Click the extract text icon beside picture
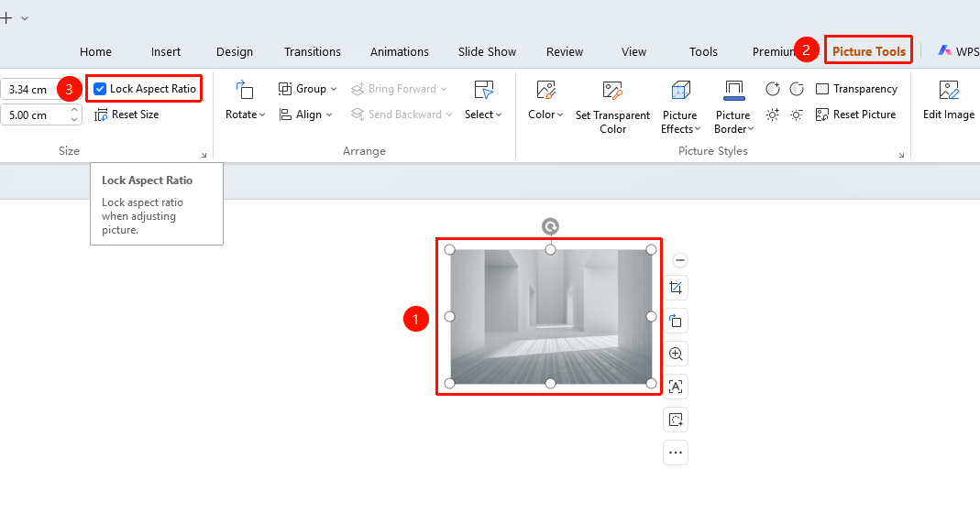Screen dimensions: 980x513 pos(676,387)
